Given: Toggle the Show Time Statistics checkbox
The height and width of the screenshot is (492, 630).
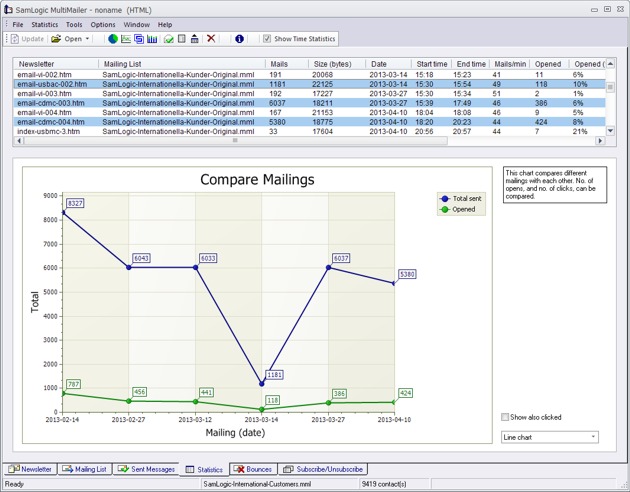Looking at the screenshot, I should (x=267, y=39).
